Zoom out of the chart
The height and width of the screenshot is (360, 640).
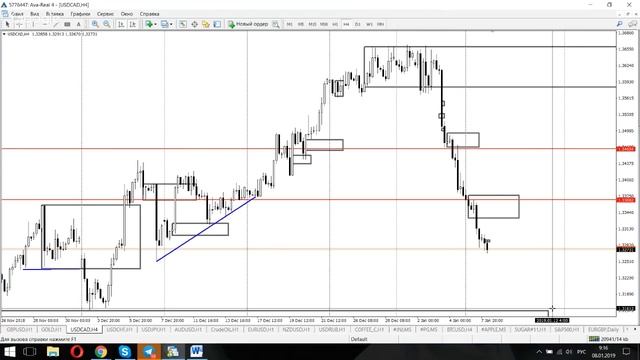107,24
